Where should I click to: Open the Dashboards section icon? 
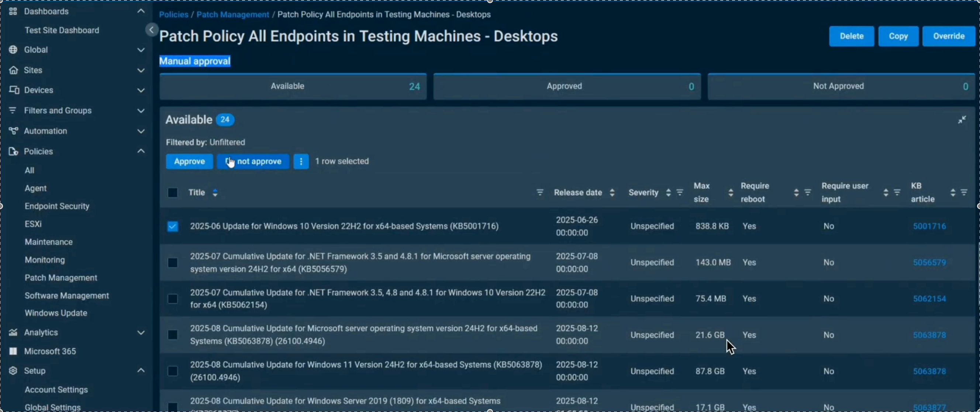tap(13, 11)
